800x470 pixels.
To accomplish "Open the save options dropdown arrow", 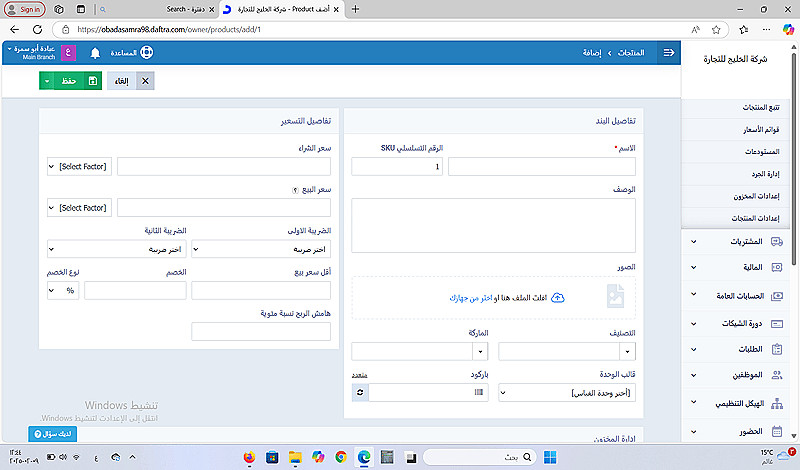I will point(46,81).
